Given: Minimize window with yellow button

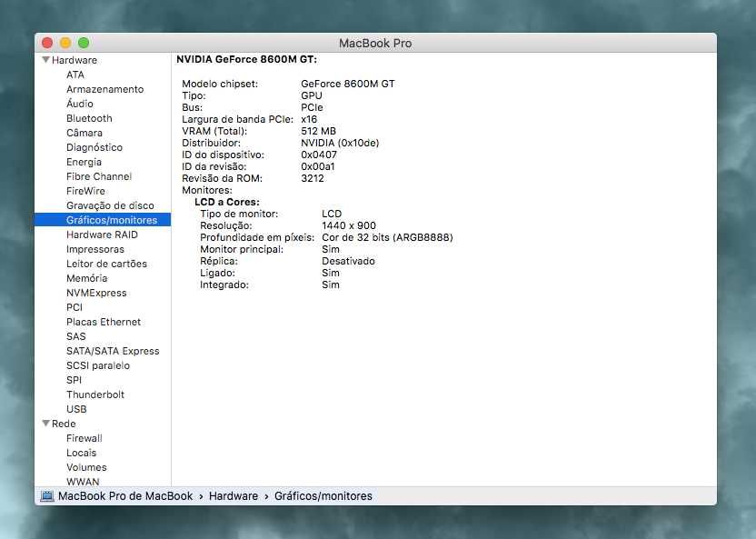Looking at the screenshot, I should 65,43.
